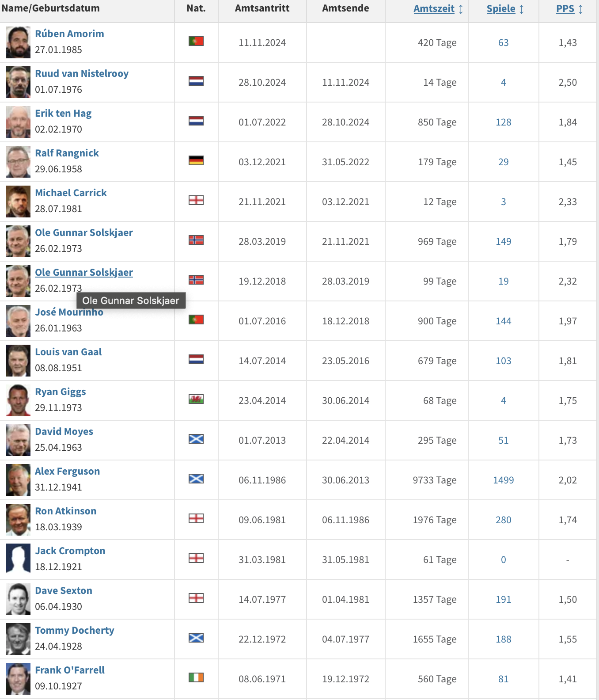Click Ryan Giggs' Wales flag icon

point(196,399)
